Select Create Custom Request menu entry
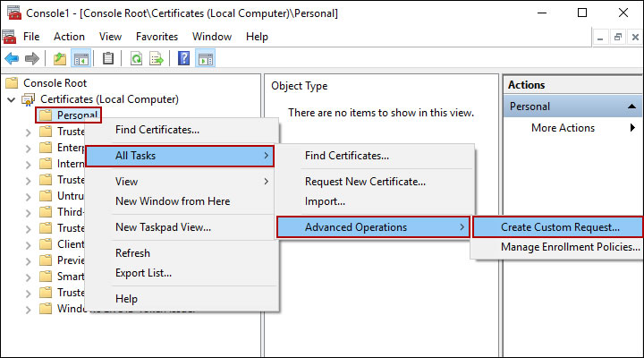The image size is (644, 358). (559, 227)
